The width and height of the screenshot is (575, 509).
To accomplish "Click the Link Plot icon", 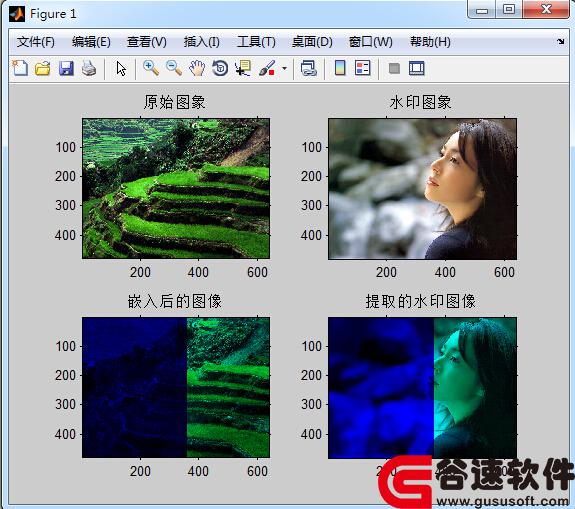I will pos(308,69).
